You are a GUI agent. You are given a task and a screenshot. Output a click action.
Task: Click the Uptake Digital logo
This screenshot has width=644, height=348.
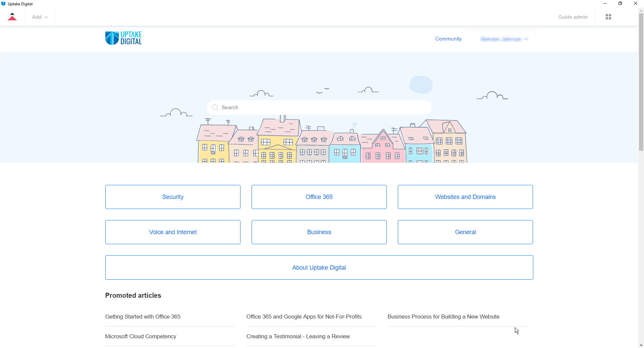[x=123, y=38]
